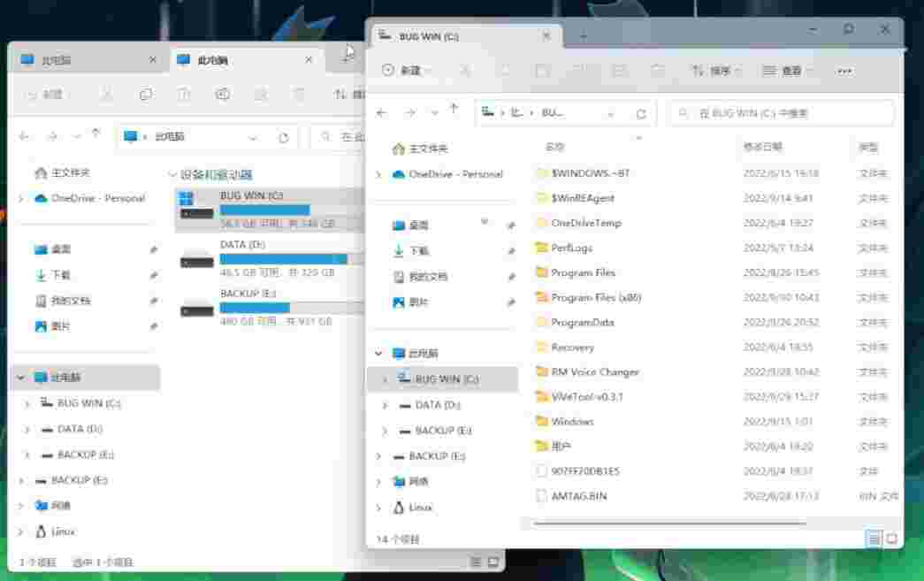924x581 pixels.
Task: Click the refresh icon in the left 此电脑 window
Action: [283, 138]
